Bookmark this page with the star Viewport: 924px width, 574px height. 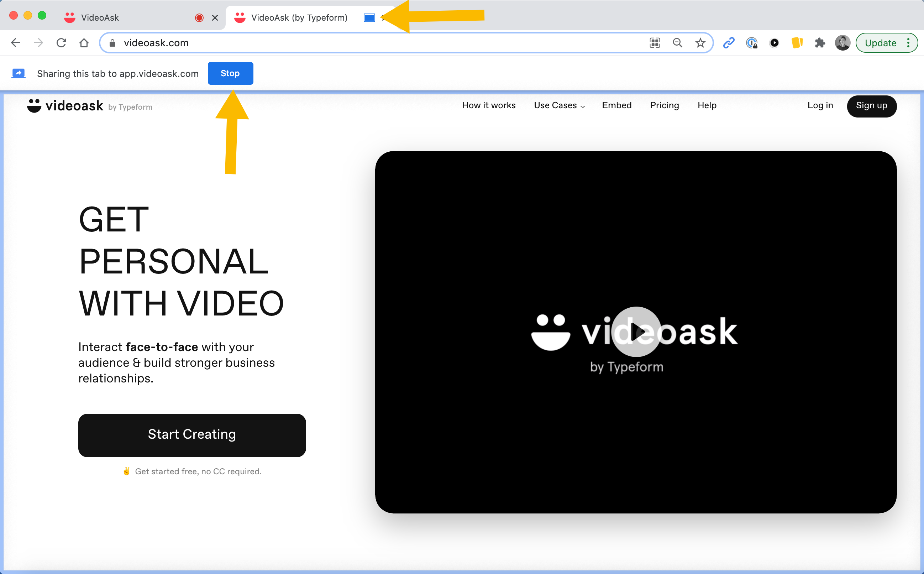point(700,43)
